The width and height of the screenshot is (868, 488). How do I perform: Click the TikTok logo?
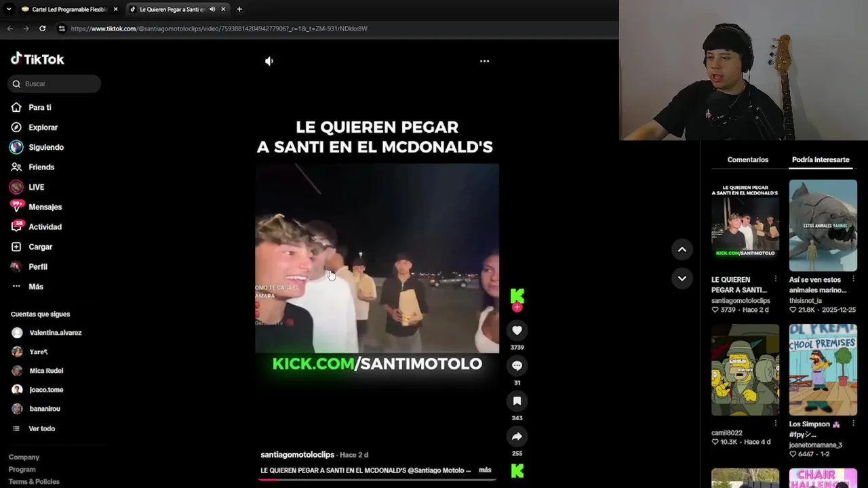pos(37,59)
